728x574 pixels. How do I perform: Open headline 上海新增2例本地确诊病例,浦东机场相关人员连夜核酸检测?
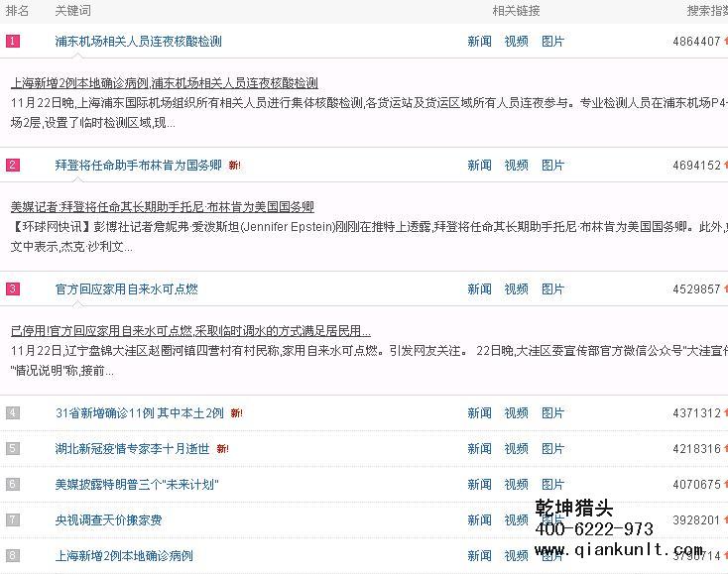click(164, 83)
